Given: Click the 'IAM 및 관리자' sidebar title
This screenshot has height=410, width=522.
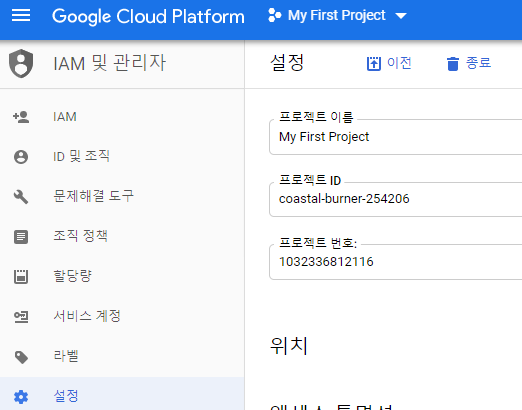Looking at the screenshot, I should (x=109, y=63).
